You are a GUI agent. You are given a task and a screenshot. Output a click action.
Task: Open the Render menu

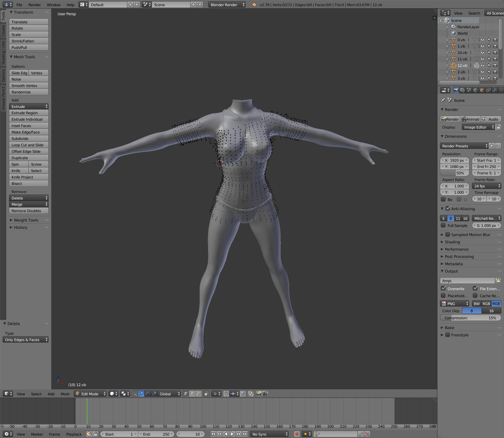(34, 5)
